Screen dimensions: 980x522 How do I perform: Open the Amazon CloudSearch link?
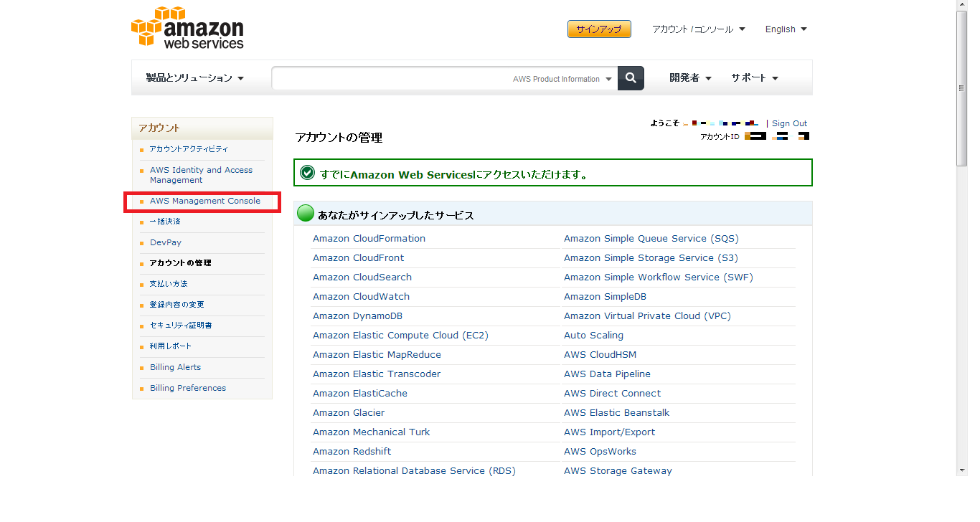(x=362, y=277)
